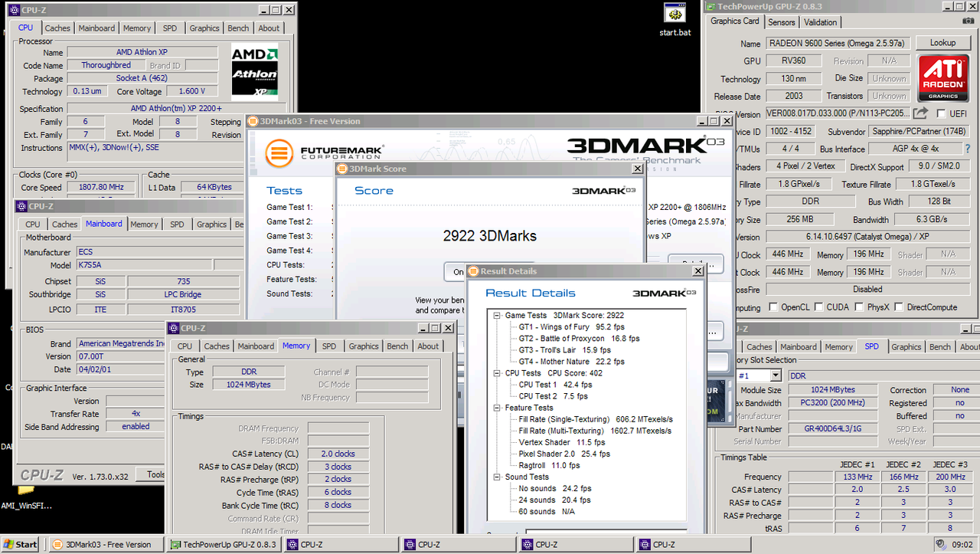The height and width of the screenshot is (554, 980).
Task: Collapse the Sound Tests branch in Result Details
Action: [498, 477]
